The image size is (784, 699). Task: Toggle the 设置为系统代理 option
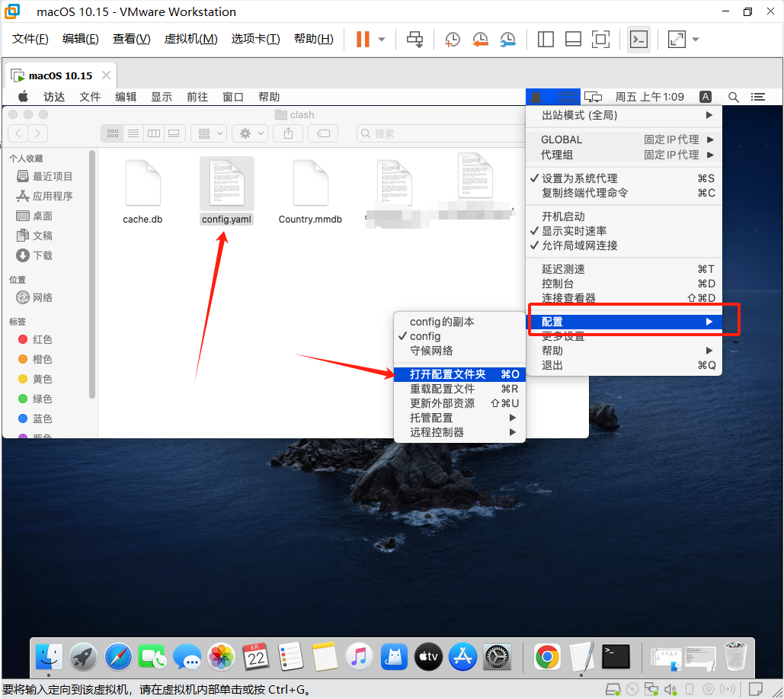coord(579,178)
